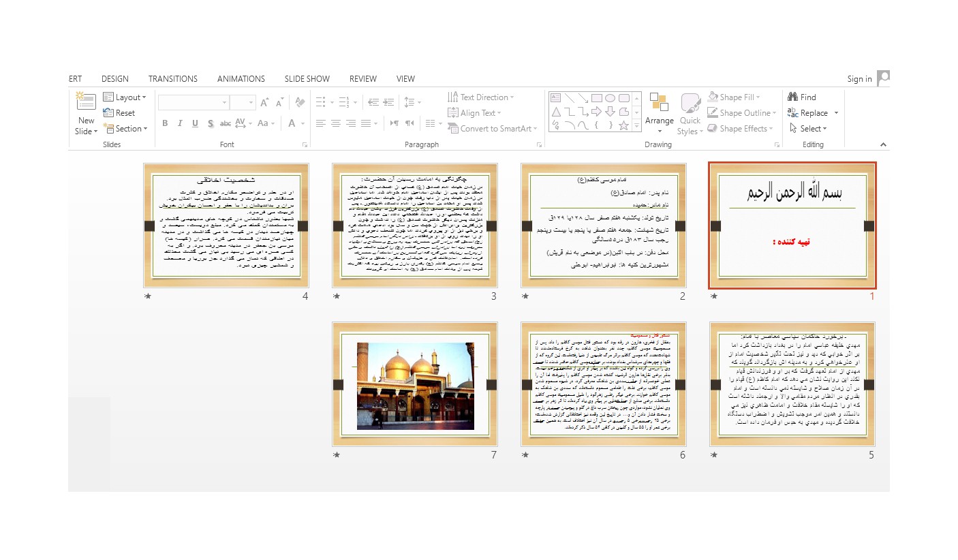Image resolution: width=958 pixels, height=560 pixels.
Task: Click the Right-to-Left text direction icon
Action: click(x=410, y=123)
